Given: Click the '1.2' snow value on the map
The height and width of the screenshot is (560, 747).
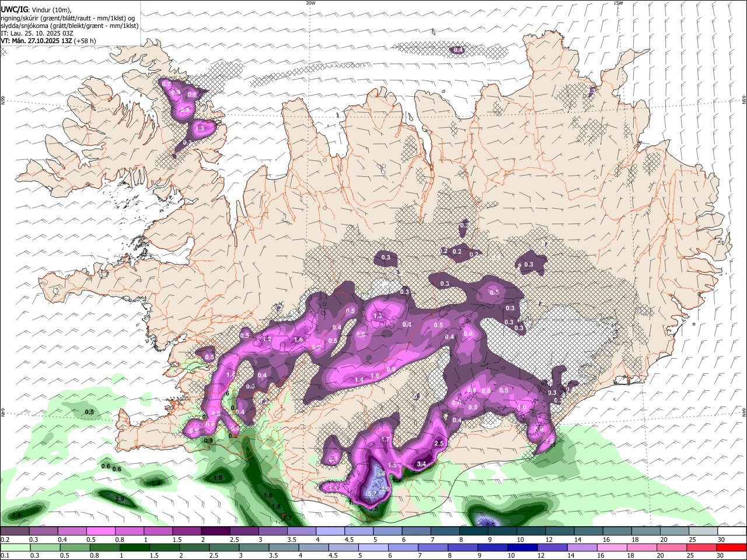Looking at the screenshot, I should 267,339.
